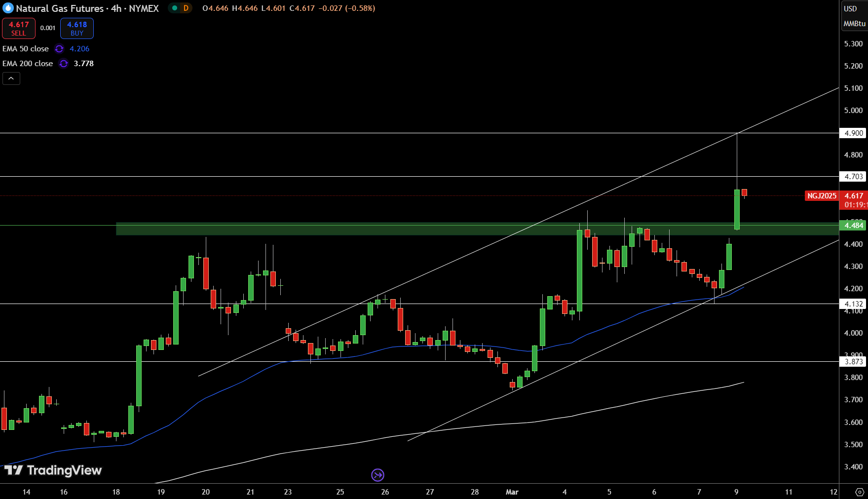868x499 pixels.
Task: Click the 0.001 spread value
Action: pyautogui.click(x=48, y=28)
